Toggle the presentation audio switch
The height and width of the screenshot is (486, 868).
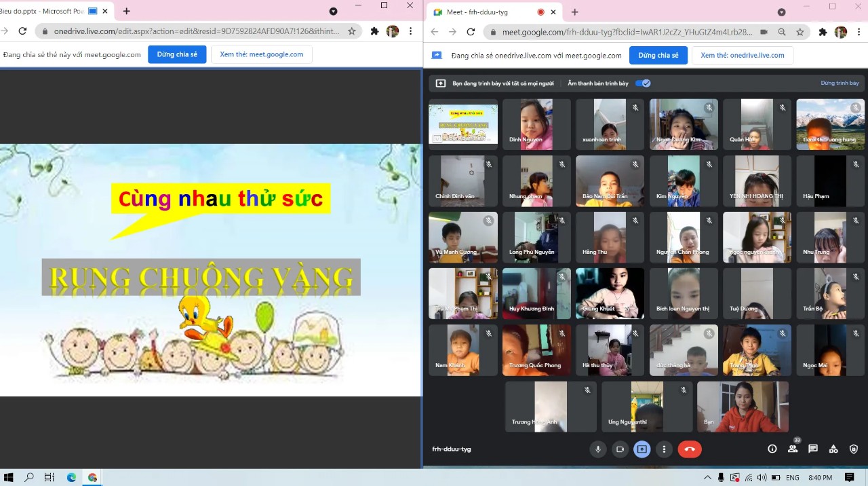643,83
